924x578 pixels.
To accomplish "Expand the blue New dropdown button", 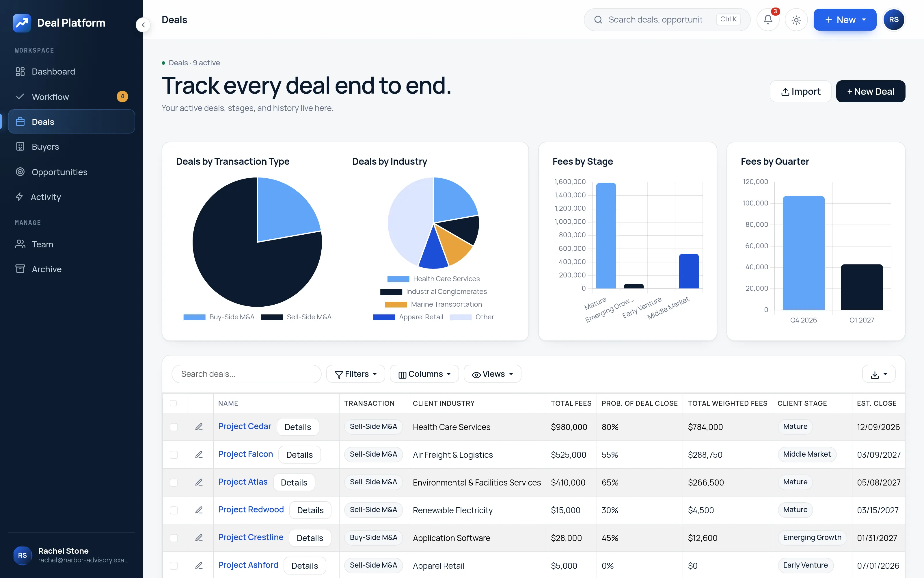I will click(845, 20).
